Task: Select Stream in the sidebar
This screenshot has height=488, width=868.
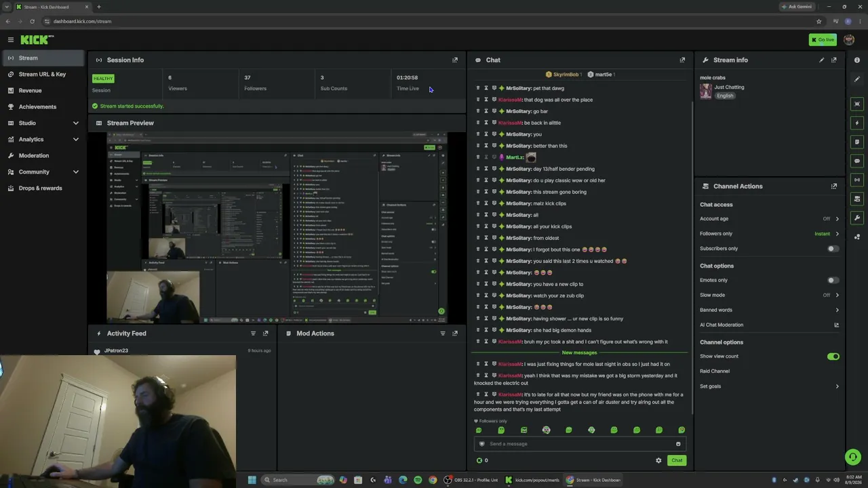Action: [x=43, y=58]
